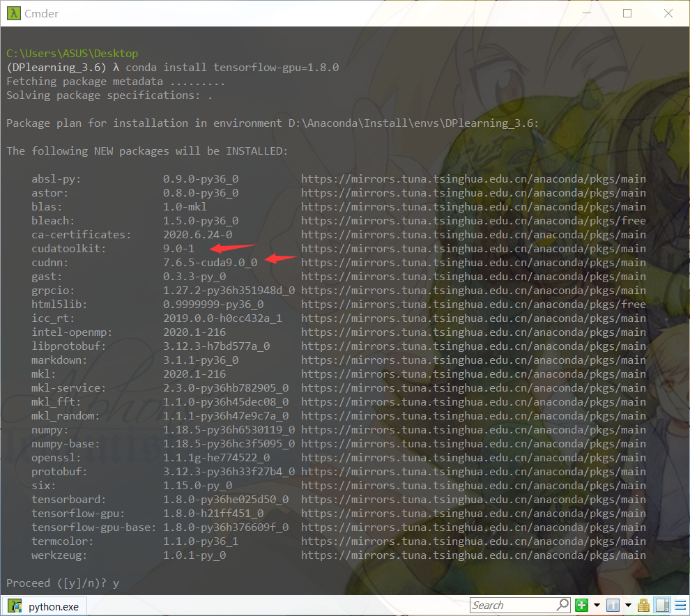Open the hamburger settings menu
Viewport: 690px width, 616px height.
click(x=680, y=606)
